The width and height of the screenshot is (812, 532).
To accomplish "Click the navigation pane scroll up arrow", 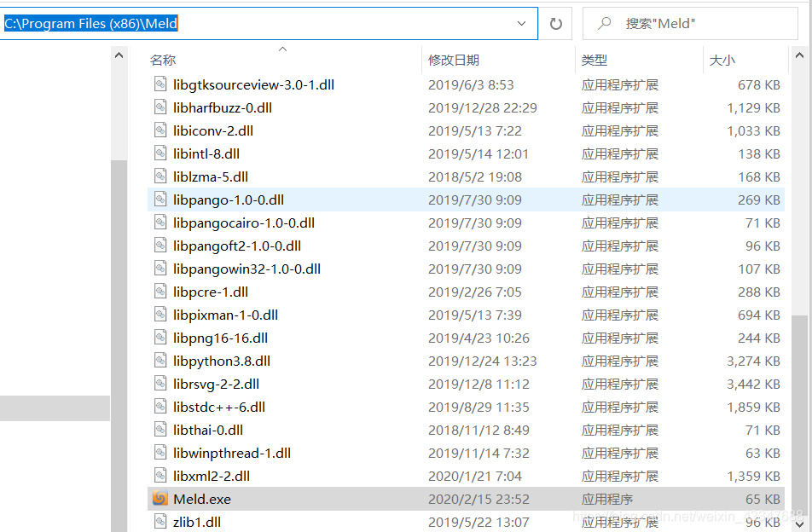I will coord(119,55).
